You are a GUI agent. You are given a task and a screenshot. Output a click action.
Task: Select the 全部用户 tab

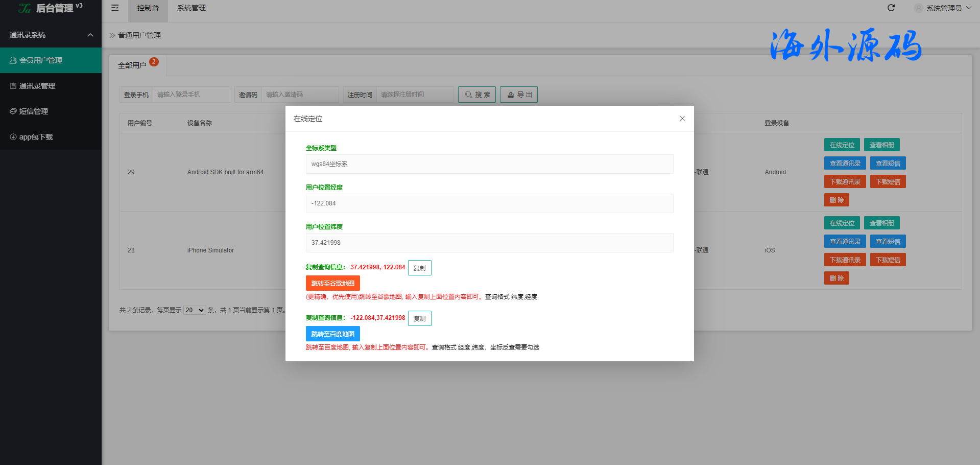point(132,65)
